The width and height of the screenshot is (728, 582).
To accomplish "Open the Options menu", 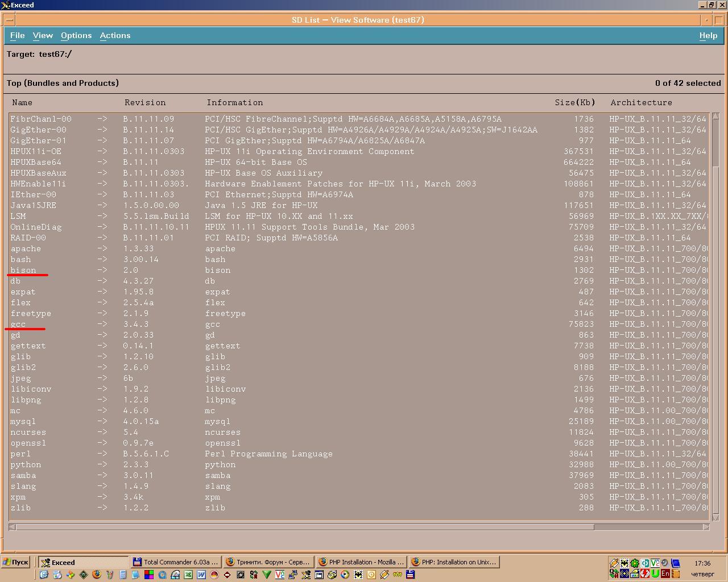I will pyautogui.click(x=76, y=35).
